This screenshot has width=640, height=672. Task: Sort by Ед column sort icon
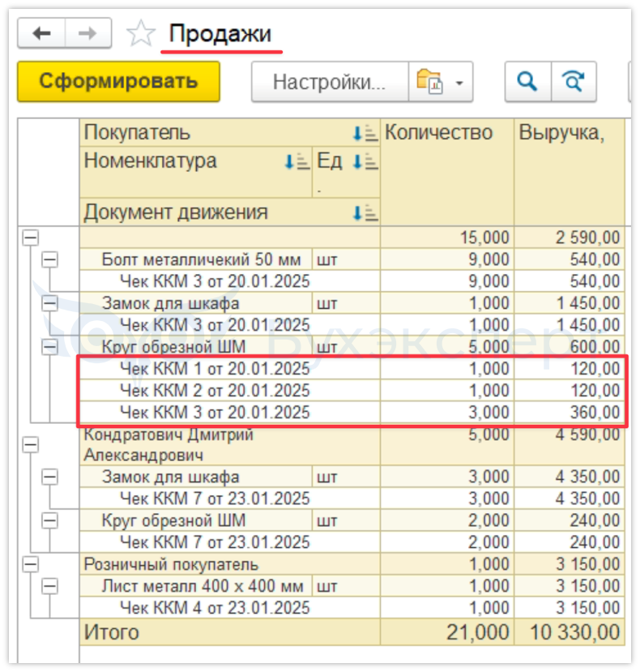point(365,162)
